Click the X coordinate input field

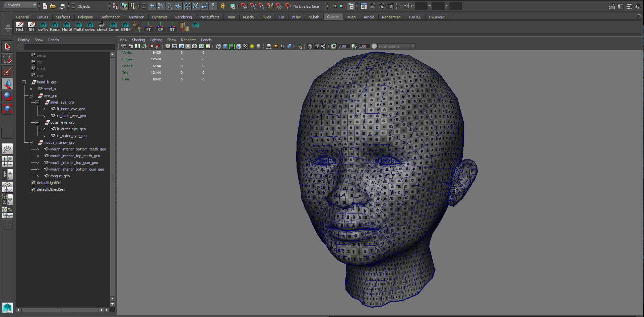(x=421, y=6)
